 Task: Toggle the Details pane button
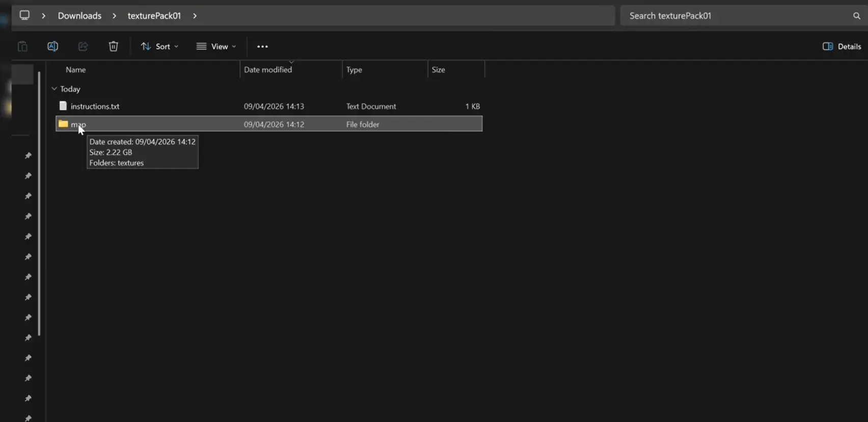[x=842, y=46]
